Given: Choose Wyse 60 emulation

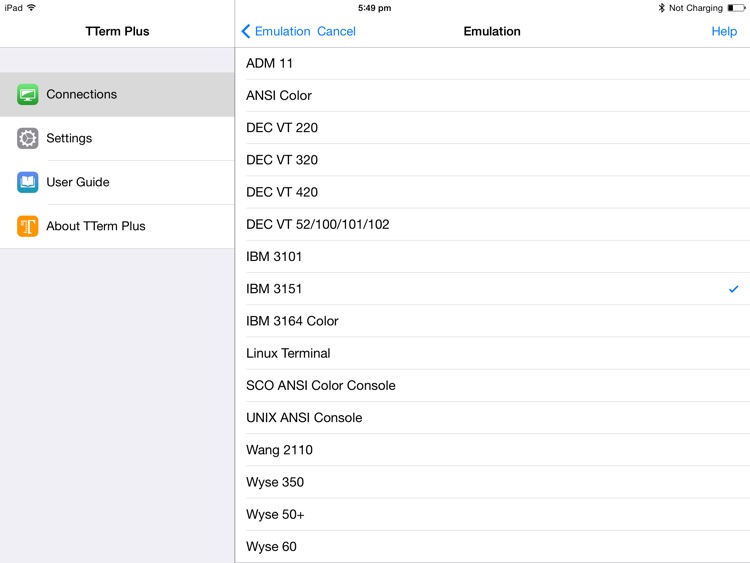Looking at the screenshot, I should 493,547.
